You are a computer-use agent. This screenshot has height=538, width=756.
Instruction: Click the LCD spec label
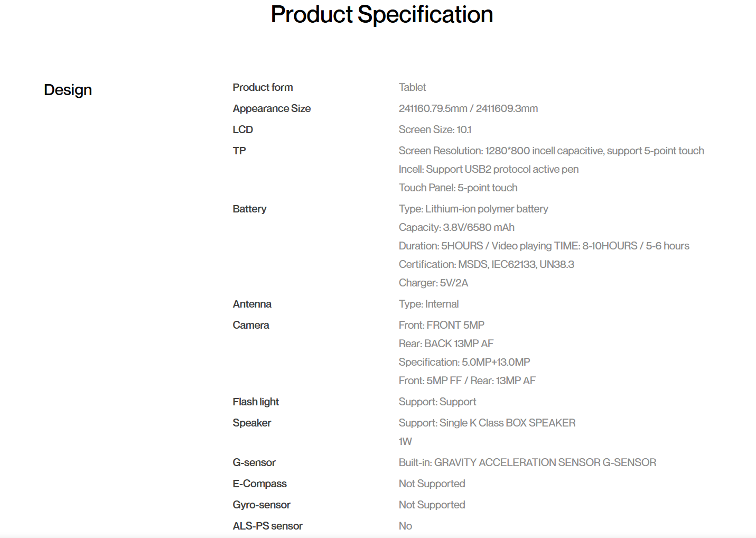coord(242,129)
